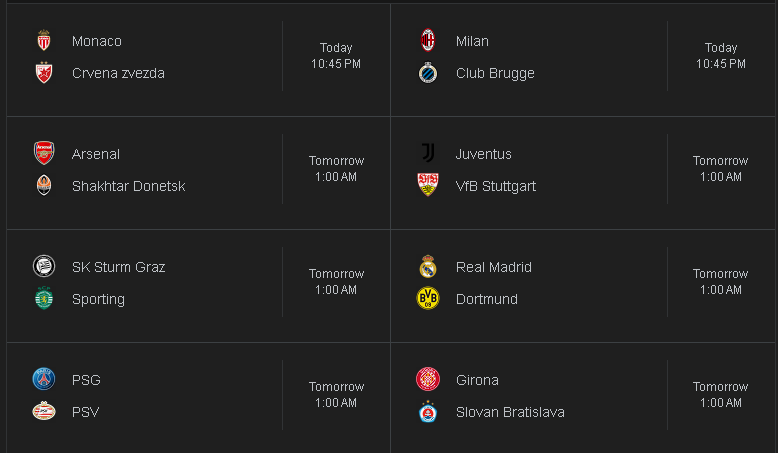Select the Juventus logo
Image resolution: width=778 pixels, height=453 pixels.
coord(428,153)
